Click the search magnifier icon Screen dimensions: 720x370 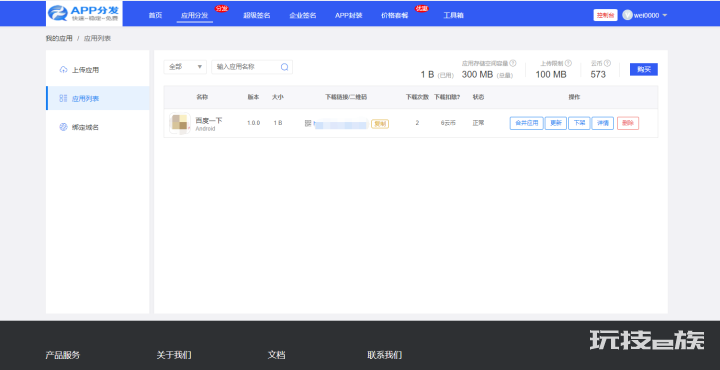[x=285, y=67]
